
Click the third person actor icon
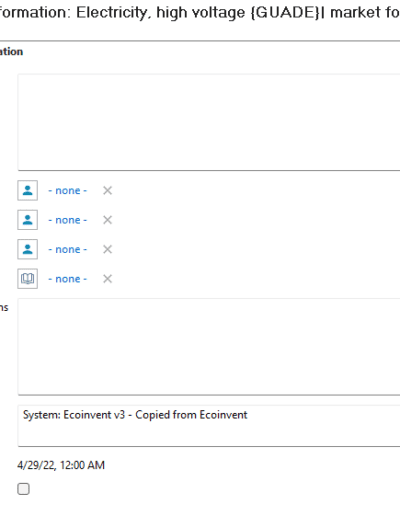[x=27, y=249]
